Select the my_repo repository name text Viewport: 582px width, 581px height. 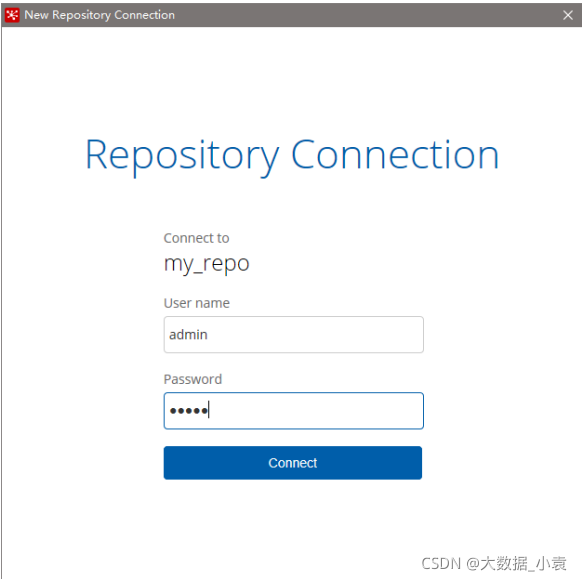[206, 265]
